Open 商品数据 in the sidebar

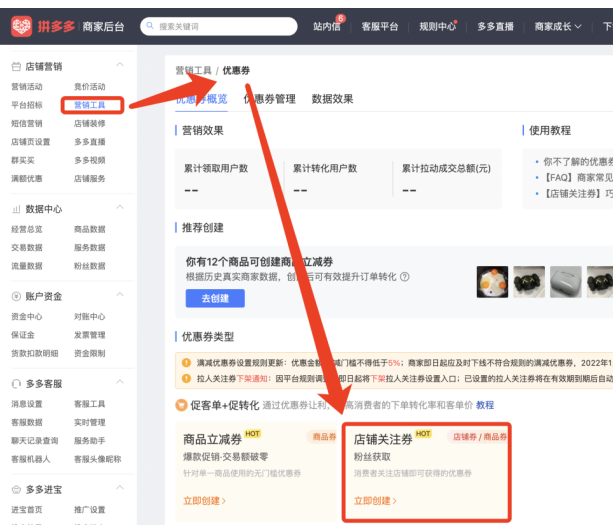coord(90,229)
